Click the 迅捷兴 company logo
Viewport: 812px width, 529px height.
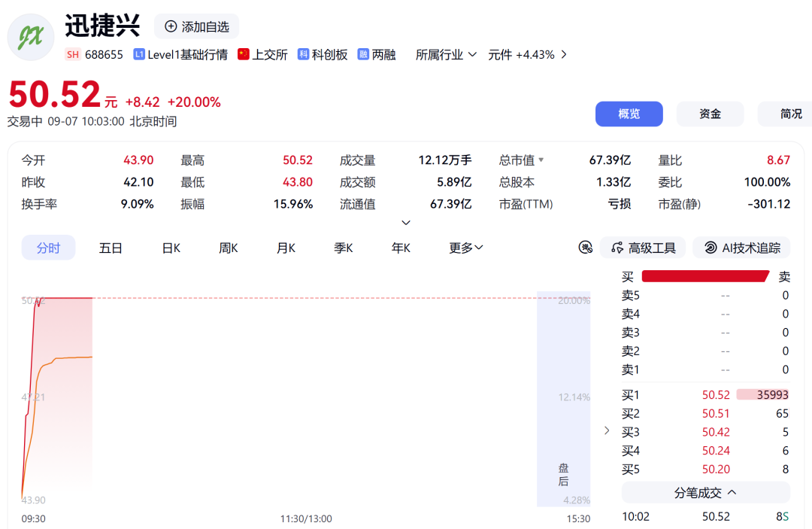[x=31, y=38]
